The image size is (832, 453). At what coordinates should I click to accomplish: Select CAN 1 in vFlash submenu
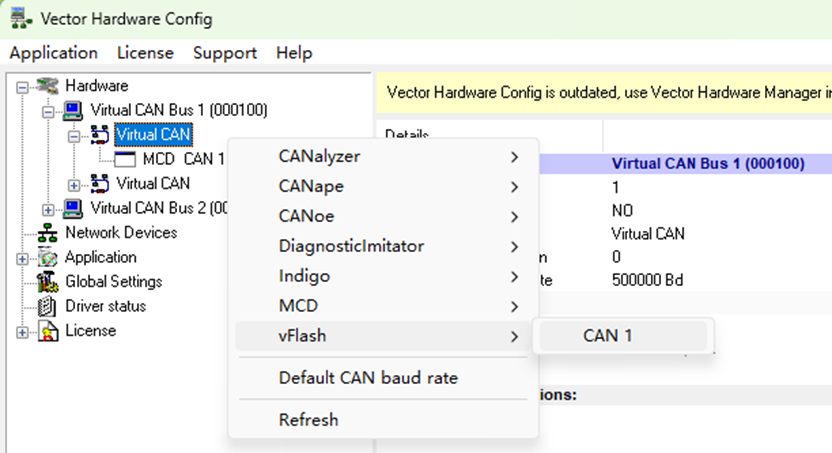click(623, 335)
